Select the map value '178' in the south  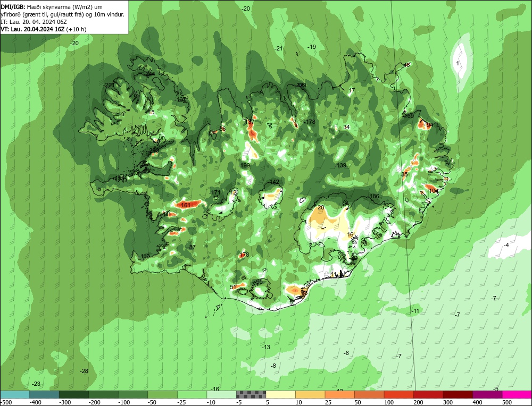(244, 255)
